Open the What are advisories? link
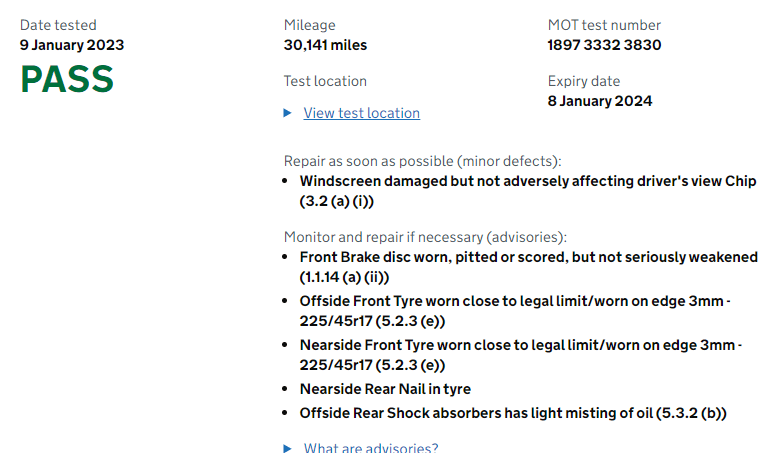This screenshot has height=453, width=779. tap(371, 448)
